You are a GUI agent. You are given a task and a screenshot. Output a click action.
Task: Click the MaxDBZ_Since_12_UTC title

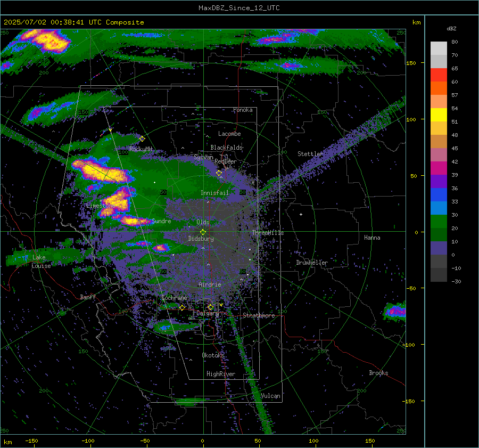tap(239, 8)
